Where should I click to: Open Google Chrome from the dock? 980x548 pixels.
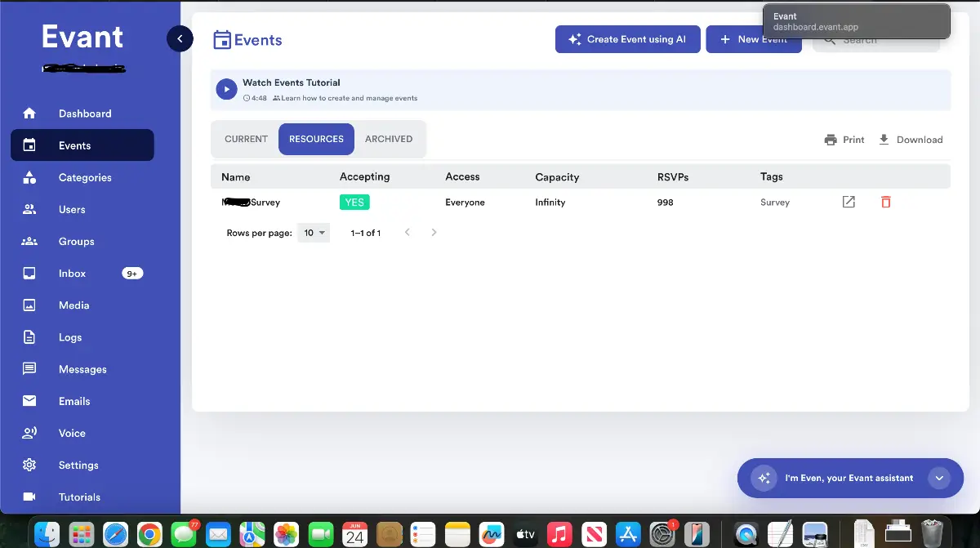[x=149, y=533]
